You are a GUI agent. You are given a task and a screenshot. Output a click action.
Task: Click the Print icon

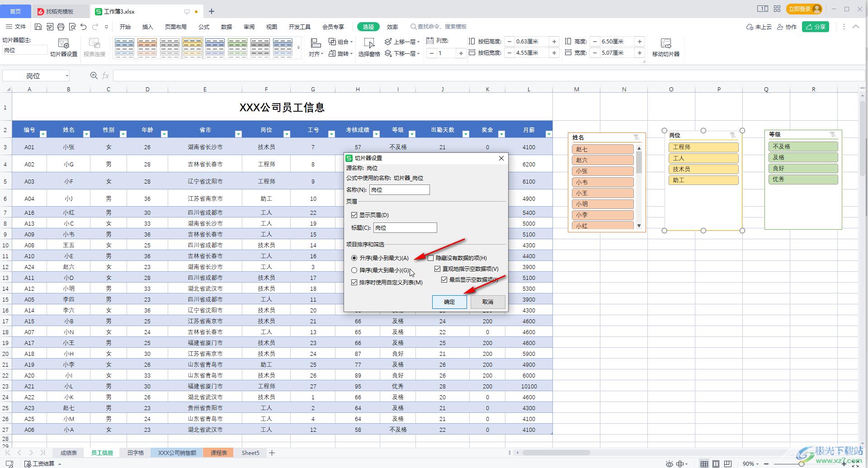[61, 27]
